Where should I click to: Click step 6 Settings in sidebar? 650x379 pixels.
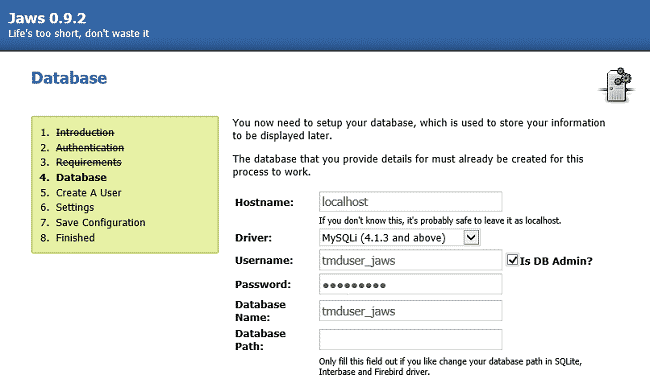tap(75, 207)
